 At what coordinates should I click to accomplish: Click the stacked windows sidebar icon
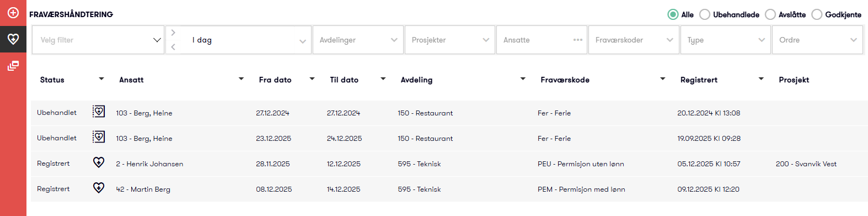(13, 66)
